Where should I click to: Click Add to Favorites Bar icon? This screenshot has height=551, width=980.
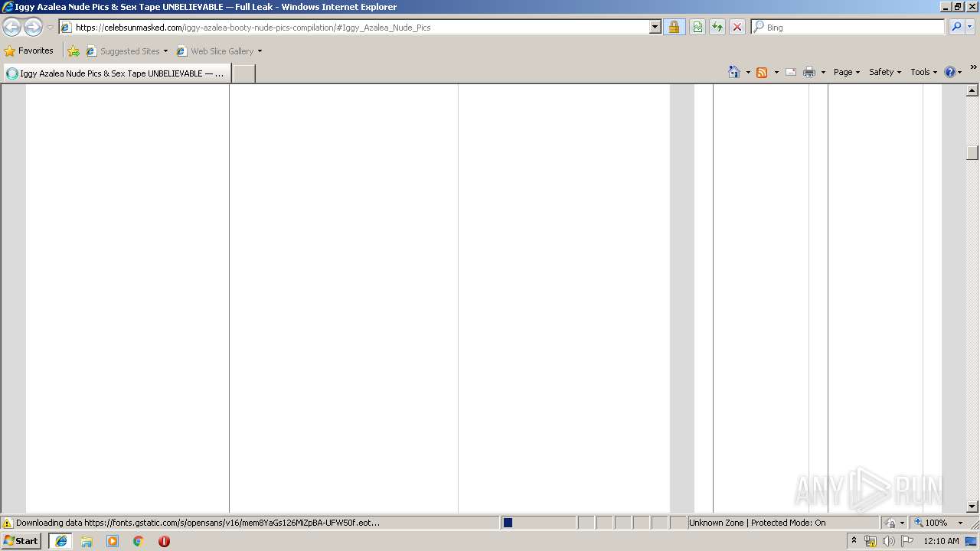(73, 51)
